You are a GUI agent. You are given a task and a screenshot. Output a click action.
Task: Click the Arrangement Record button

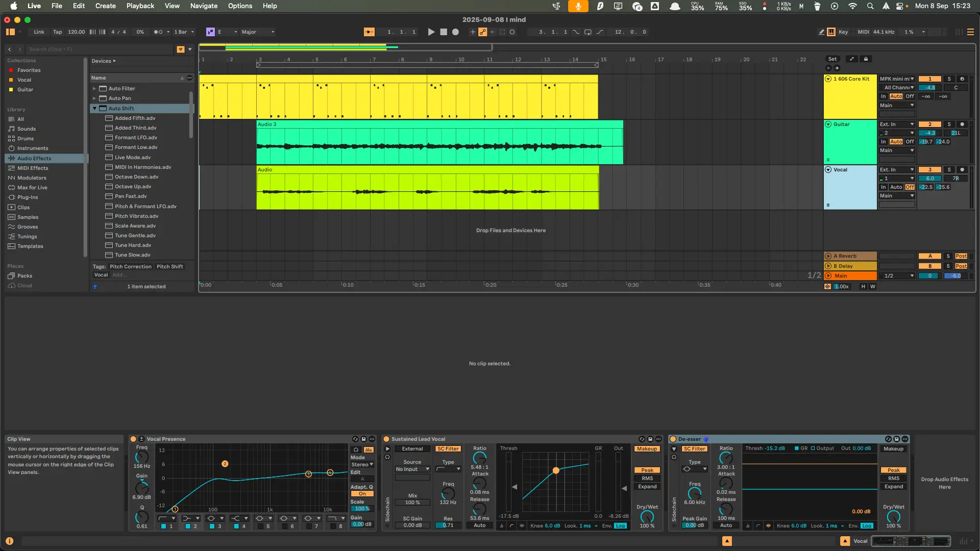(x=455, y=32)
